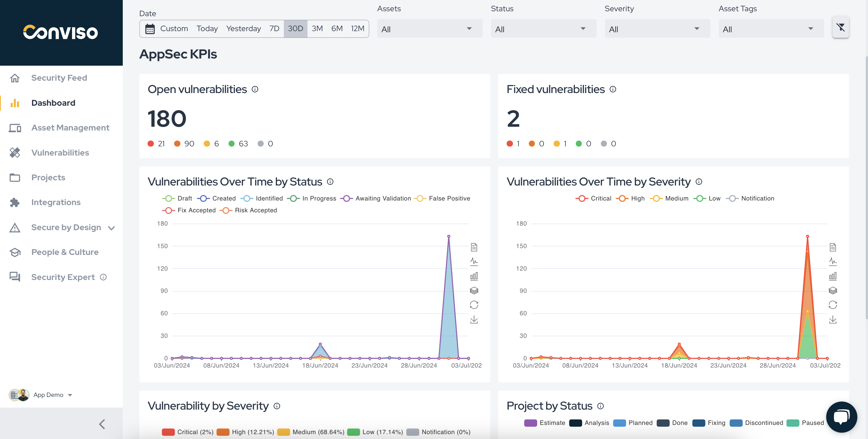Toggle Awaiting Validation series in legend
The height and width of the screenshot is (439, 868).
tap(376, 198)
